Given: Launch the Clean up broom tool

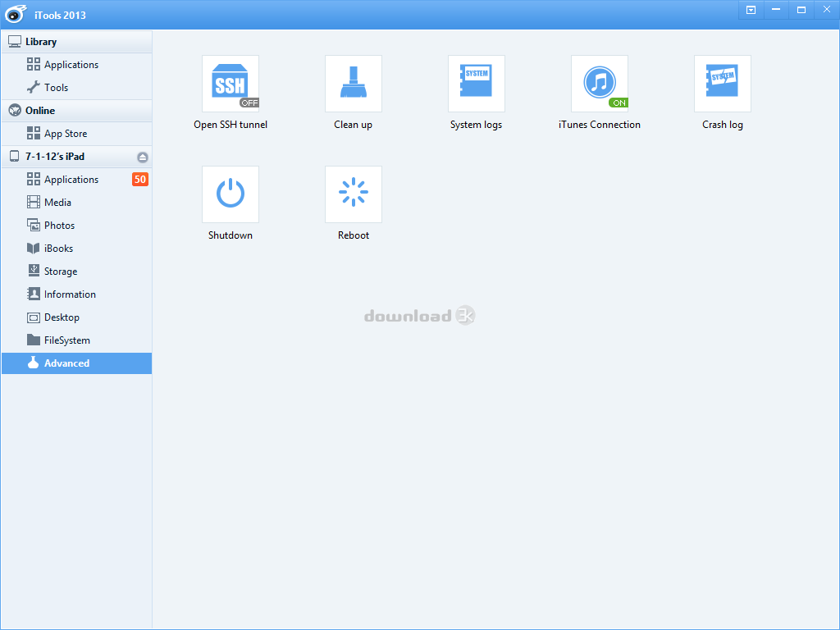Looking at the screenshot, I should (353, 83).
